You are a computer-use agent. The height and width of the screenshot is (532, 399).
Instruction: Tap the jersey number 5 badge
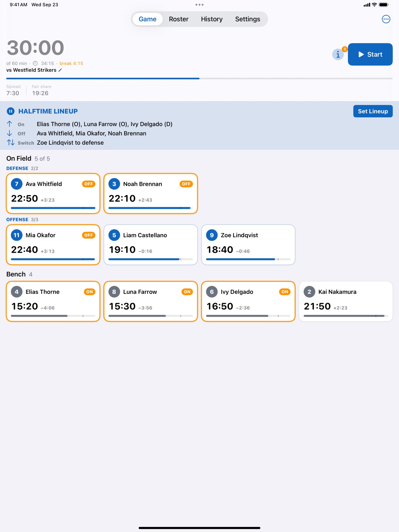(x=114, y=235)
